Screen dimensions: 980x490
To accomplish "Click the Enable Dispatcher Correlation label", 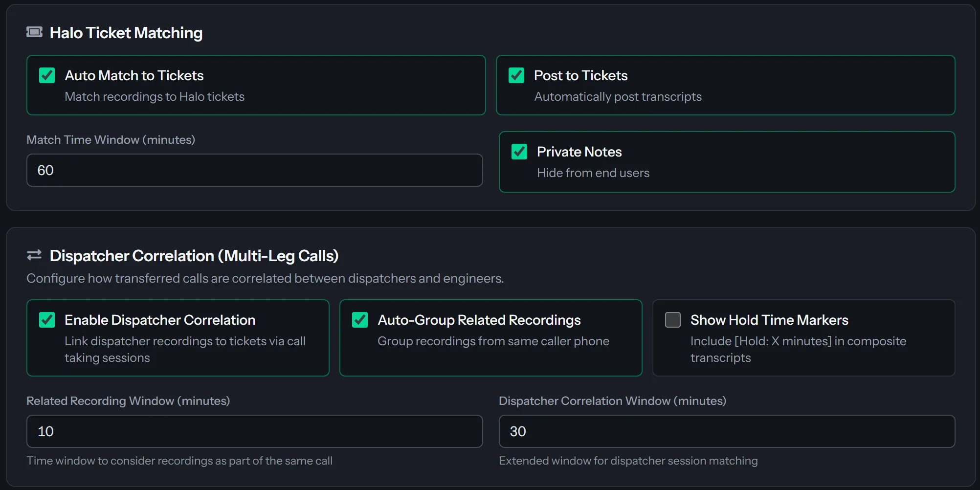I will tap(160, 320).
